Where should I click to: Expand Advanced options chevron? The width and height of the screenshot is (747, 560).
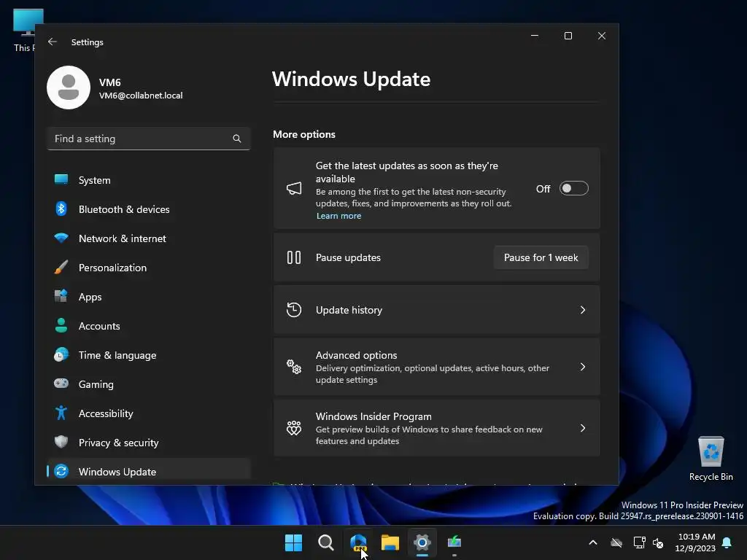[x=583, y=367]
